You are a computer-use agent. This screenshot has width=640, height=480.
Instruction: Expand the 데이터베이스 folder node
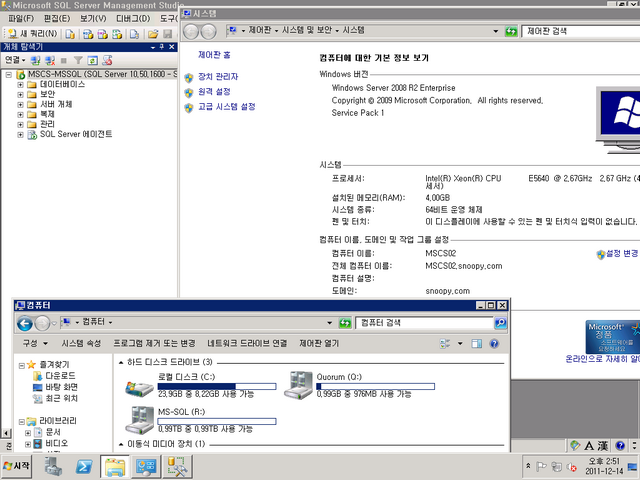pyautogui.click(x=20, y=85)
